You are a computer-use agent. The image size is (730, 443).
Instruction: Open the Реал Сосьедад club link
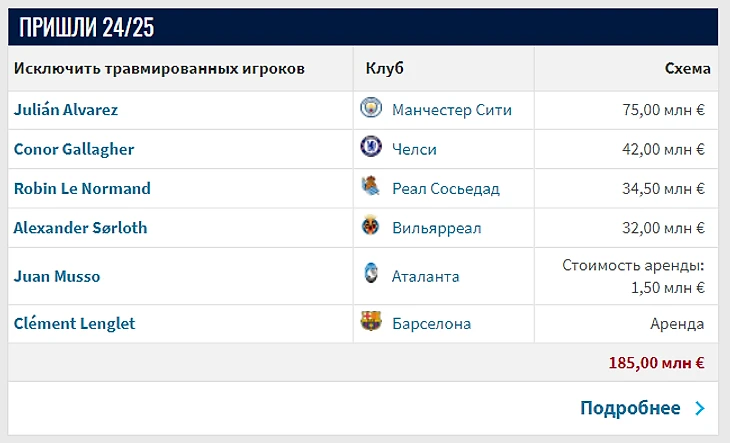pos(446,188)
